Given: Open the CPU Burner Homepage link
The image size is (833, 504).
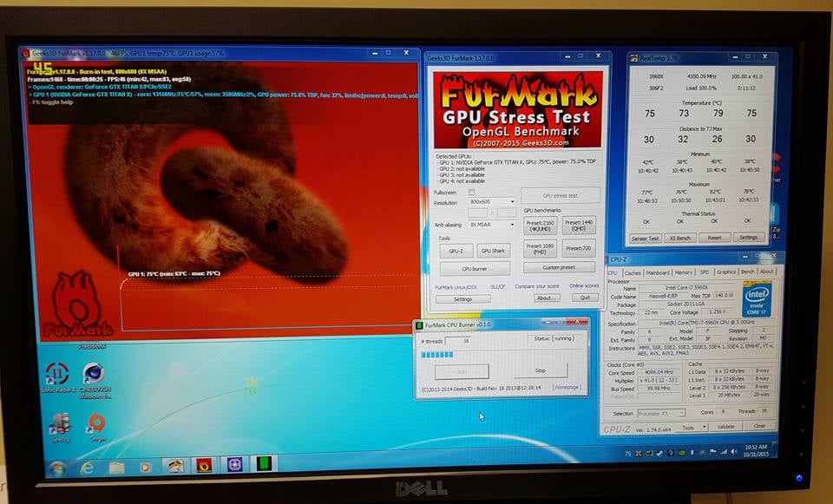Looking at the screenshot, I should tap(567, 387).
